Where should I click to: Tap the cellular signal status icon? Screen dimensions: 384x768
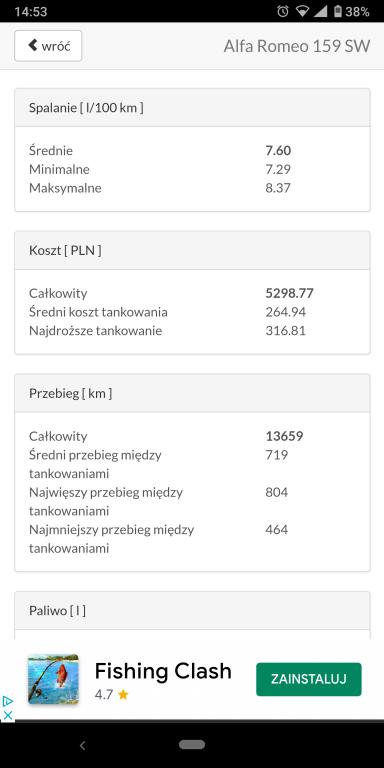tap(320, 11)
